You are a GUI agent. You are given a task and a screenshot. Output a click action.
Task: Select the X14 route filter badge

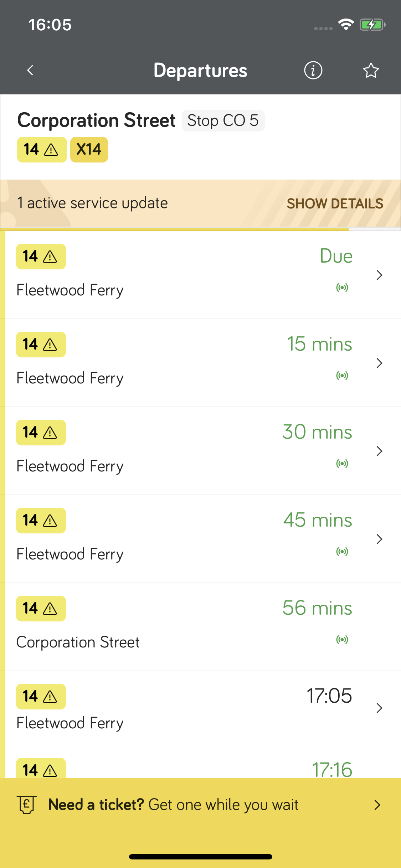pyautogui.click(x=89, y=150)
